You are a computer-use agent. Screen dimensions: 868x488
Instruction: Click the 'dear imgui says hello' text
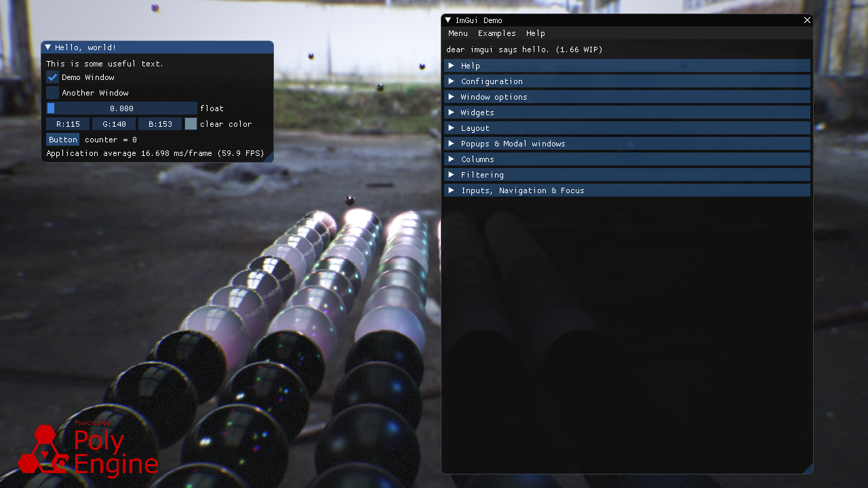[524, 49]
